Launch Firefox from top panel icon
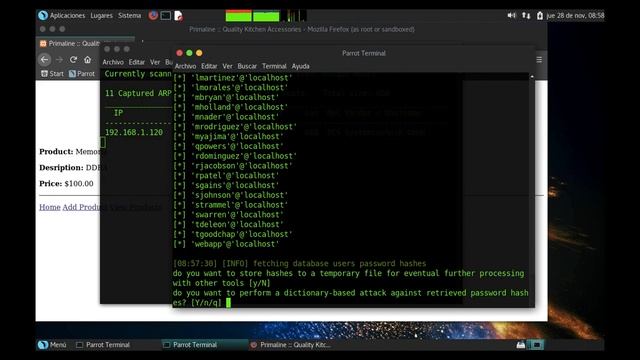Viewport: 640px width, 360px height. (x=153, y=16)
